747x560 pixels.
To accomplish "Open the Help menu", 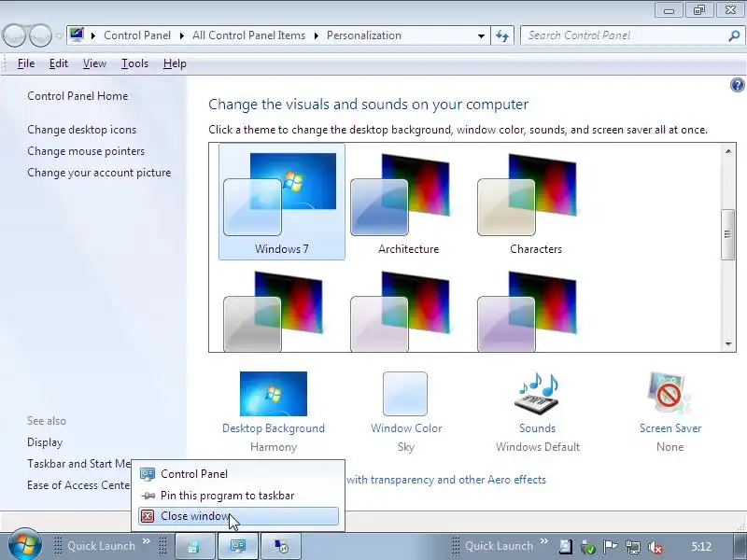I will coord(175,63).
